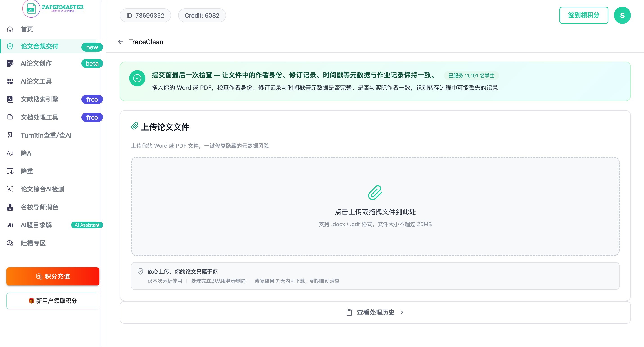Open the S user avatar menu

[622, 15]
